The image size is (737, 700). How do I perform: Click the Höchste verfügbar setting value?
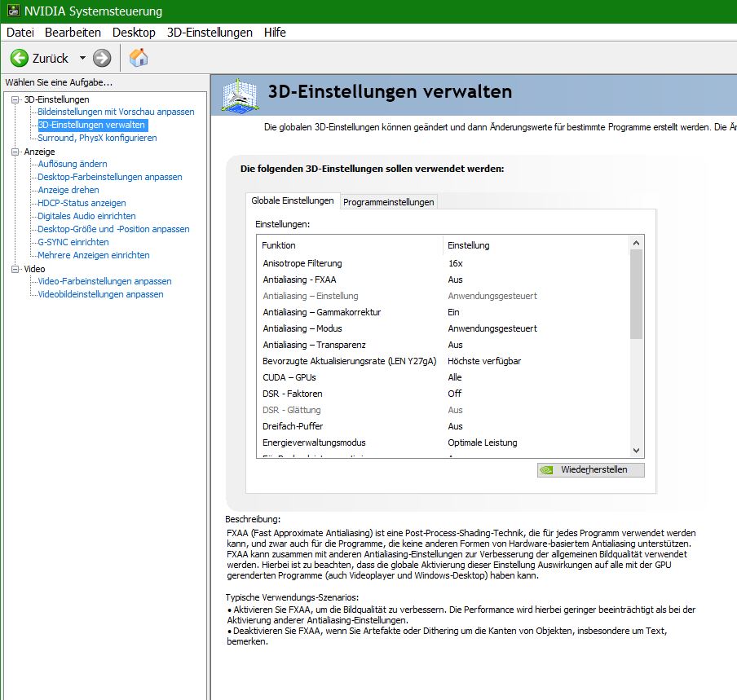(484, 361)
